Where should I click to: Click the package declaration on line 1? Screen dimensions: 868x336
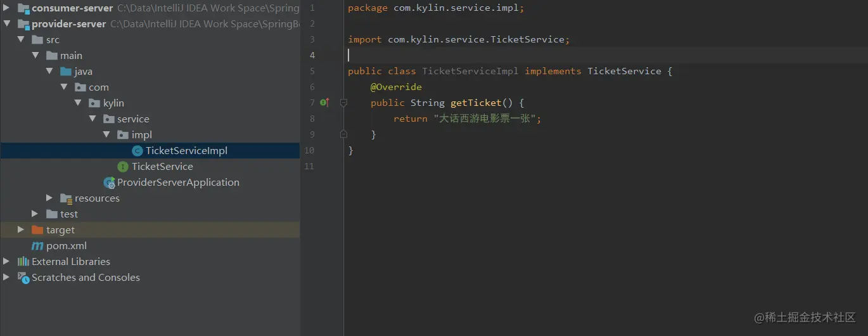click(436, 8)
